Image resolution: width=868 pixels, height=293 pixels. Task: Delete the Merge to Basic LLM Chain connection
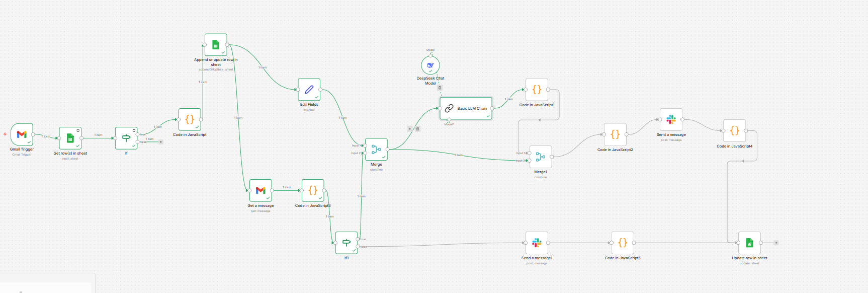tap(417, 129)
